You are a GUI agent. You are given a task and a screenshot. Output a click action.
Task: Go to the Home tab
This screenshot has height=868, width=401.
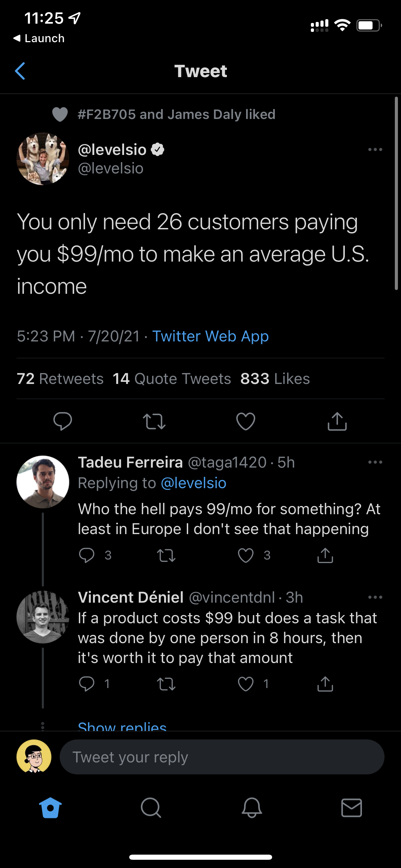tap(50, 808)
